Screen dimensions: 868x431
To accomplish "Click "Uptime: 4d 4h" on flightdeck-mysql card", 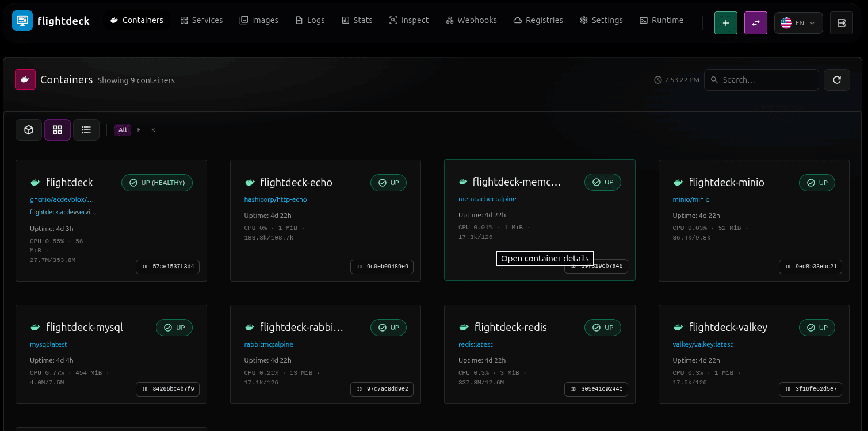I will (x=52, y=360).
